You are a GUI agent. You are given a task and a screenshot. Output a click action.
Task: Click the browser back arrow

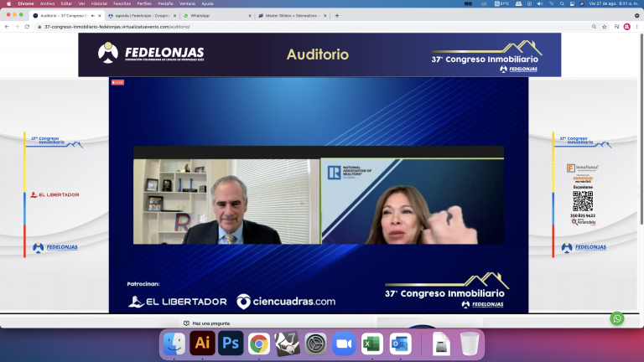[x=7, y=27]
